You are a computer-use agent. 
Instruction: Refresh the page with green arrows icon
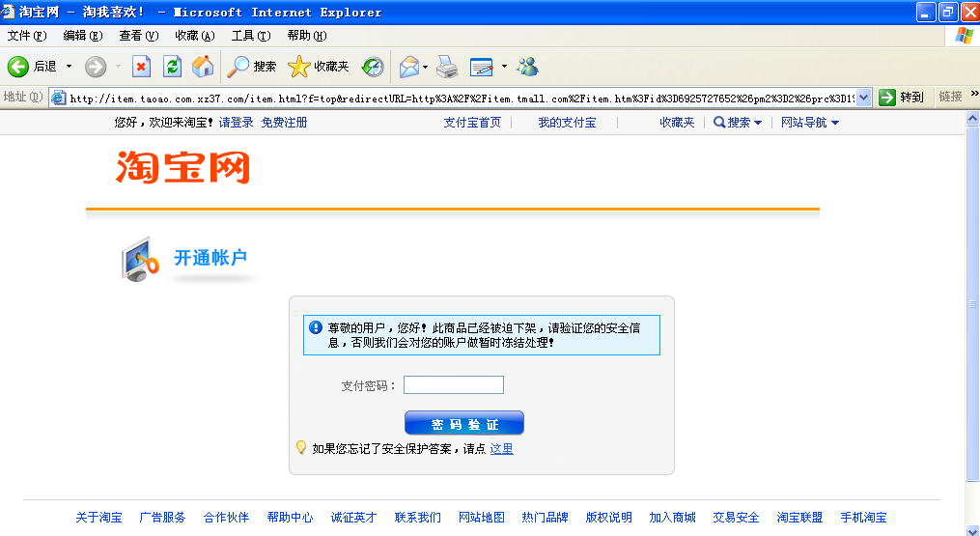(x=173, y=67)
